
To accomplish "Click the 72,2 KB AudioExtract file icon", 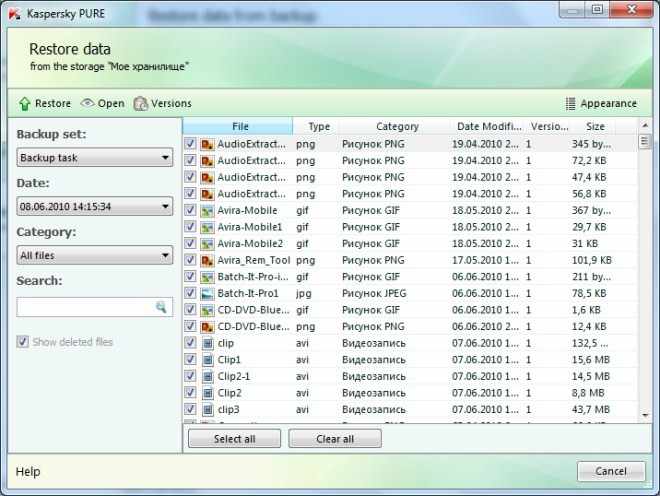I will [x=207, y=161].
